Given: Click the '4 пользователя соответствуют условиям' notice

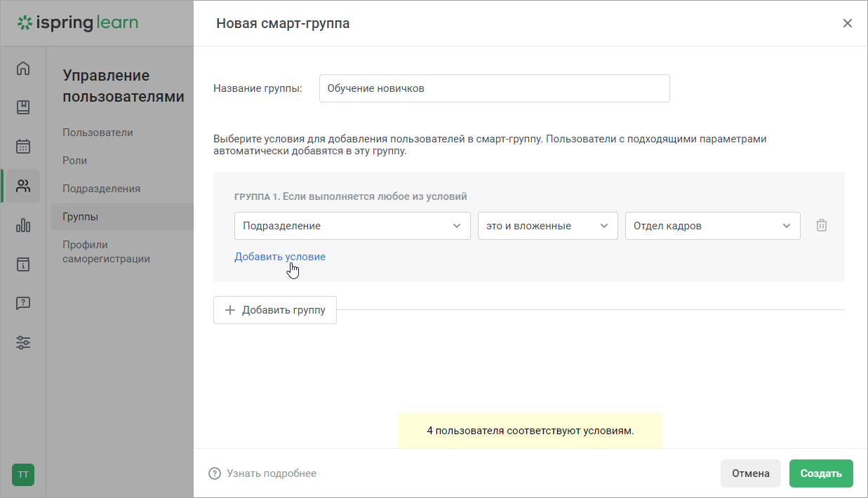Looking at the screenshot, I should (x=530, y=431).
